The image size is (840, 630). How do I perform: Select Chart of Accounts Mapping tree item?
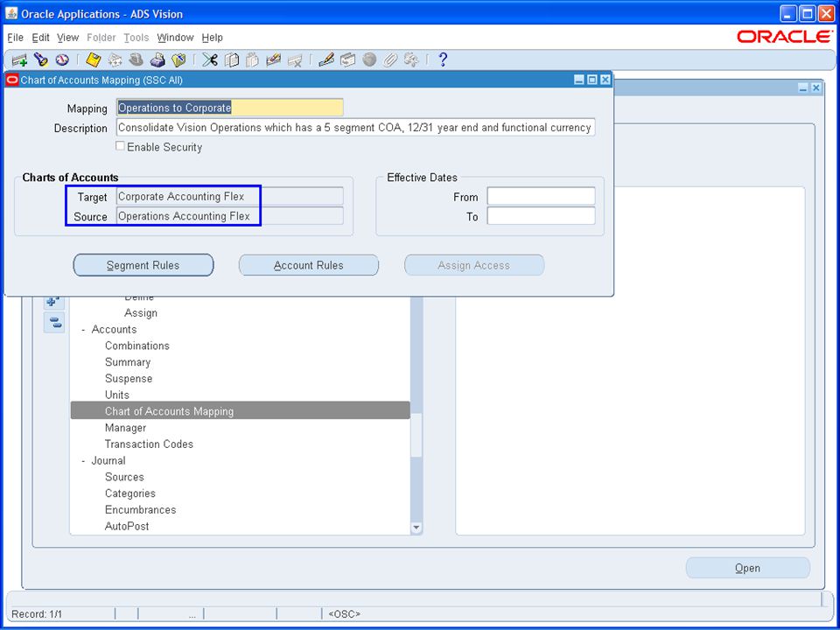(x=241, y=410)
